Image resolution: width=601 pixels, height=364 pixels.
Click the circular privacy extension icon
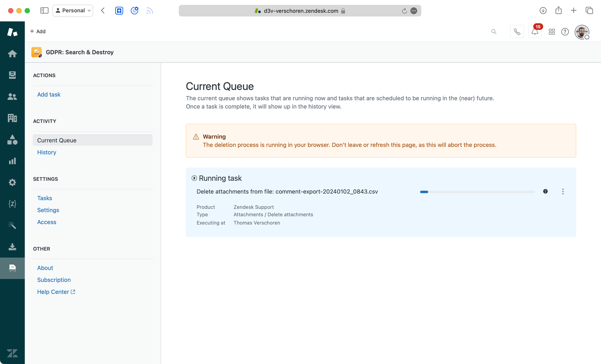click(x=134, y=11)
